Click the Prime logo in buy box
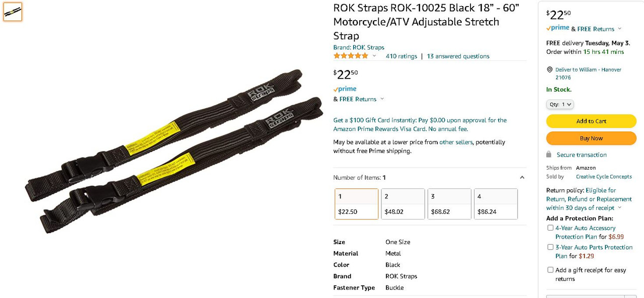644x298 pixels. pyautogui.click(x=558, y=28)
